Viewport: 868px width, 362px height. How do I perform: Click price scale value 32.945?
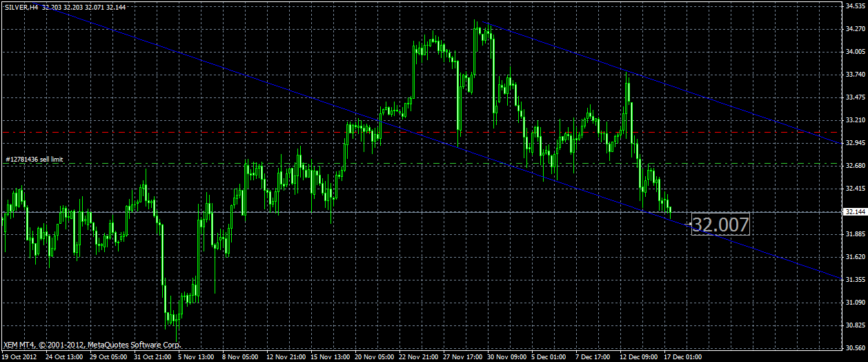point(856,142)
